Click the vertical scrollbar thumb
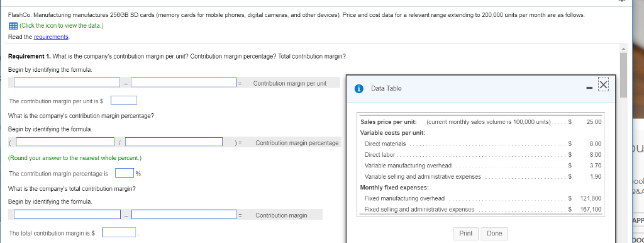Image resolution: width=644 pixels, height=243 pixels. click(623, 76)
